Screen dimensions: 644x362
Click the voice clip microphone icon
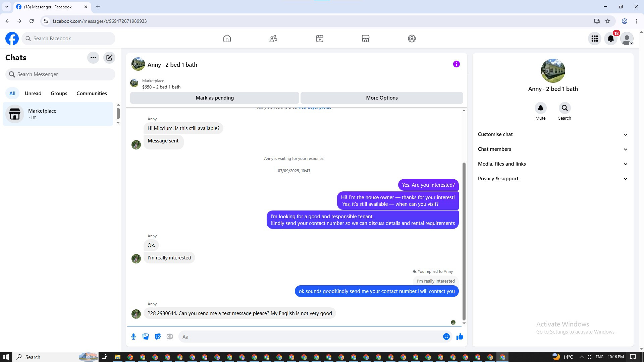point(133,337)
